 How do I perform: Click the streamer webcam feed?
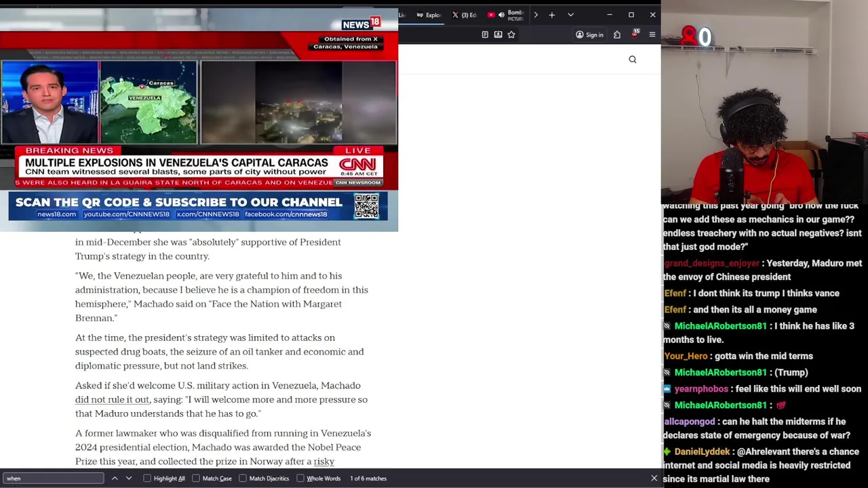coord(764,102)
